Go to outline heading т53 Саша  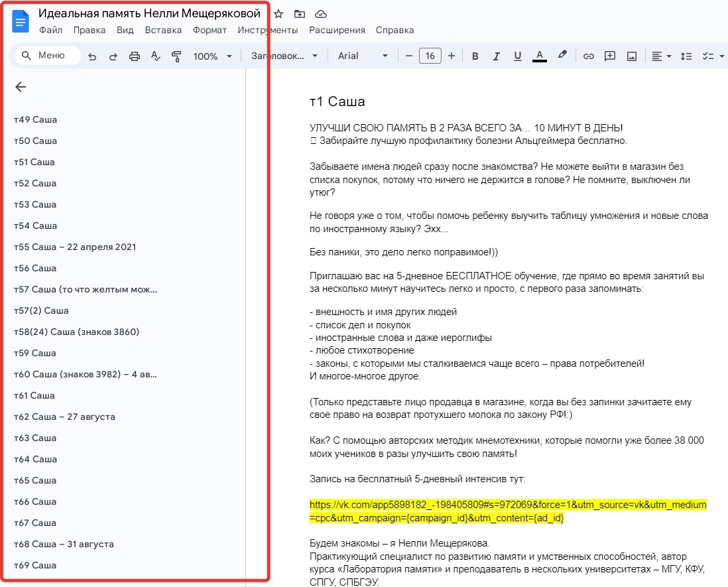tap(35, 205)
